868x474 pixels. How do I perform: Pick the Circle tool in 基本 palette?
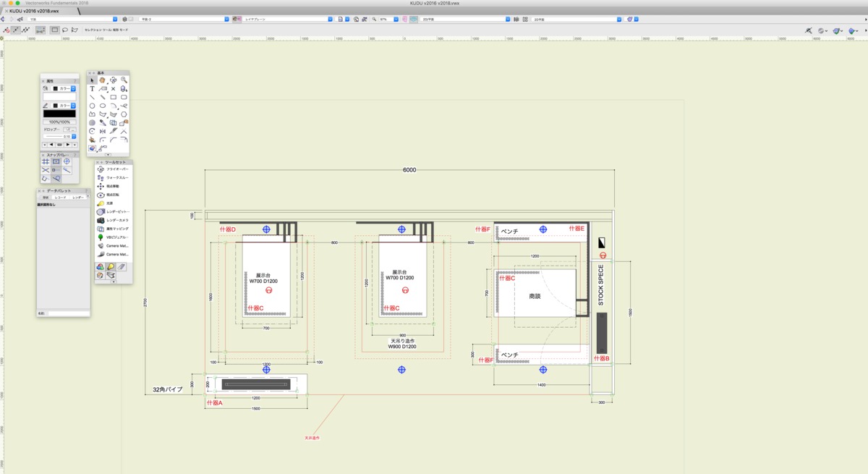point(92,106)
